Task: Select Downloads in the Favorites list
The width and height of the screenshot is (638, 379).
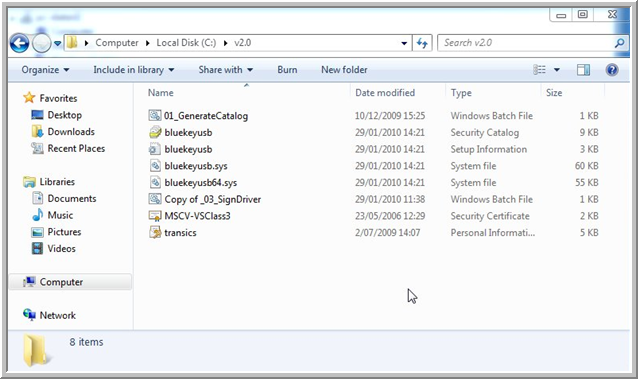Action: point(71,131)
